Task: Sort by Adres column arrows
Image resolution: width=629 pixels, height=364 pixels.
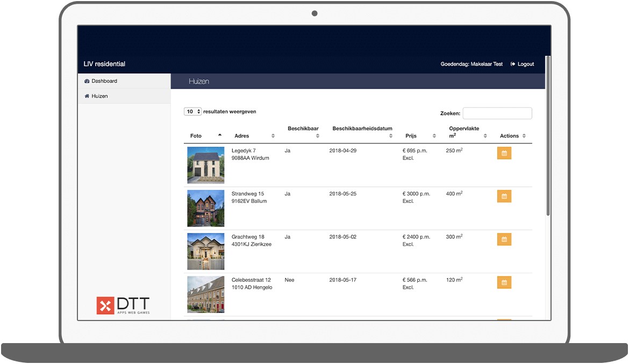Action: (x=273, y=136)
